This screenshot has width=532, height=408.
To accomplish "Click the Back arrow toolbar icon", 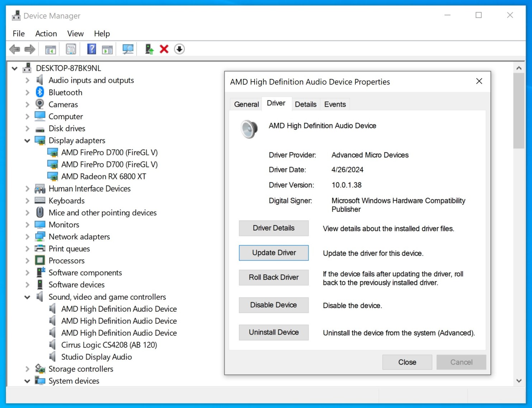I will (15, 49).
